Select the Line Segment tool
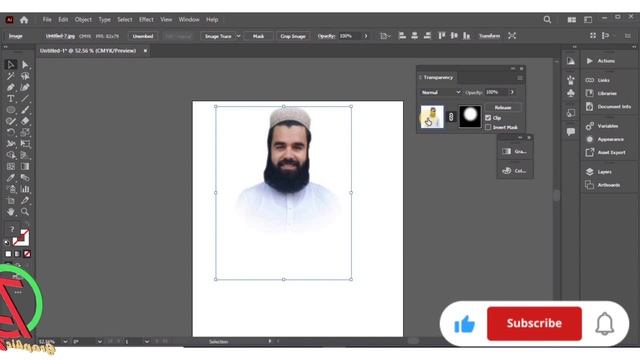The height and width of the screenshot is (360, 640). point(25,98)
